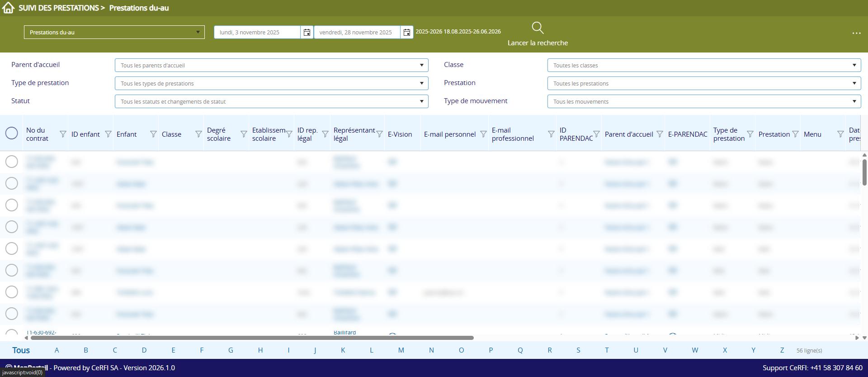Open the end date calendar picker
This screenshot has width=868, height=377.
coord(407,32)
